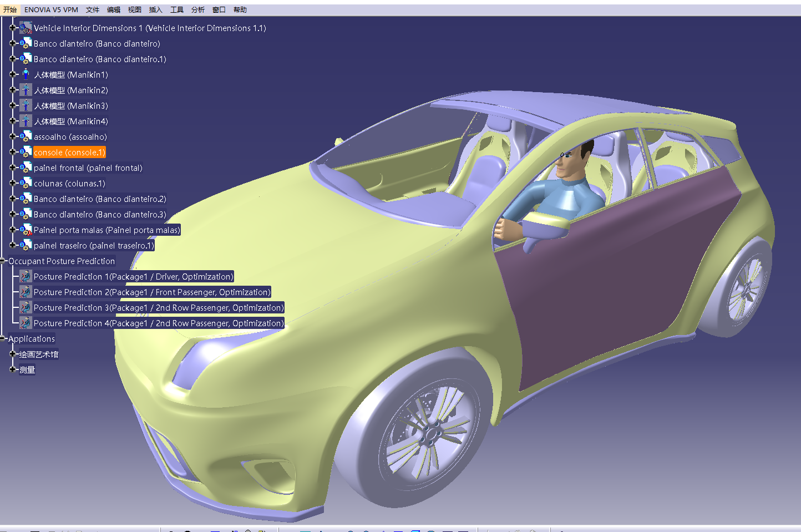This screenshot has height=532, width=801.
Task: Open the 分析 (Analyze) menu
Action: 198,9
